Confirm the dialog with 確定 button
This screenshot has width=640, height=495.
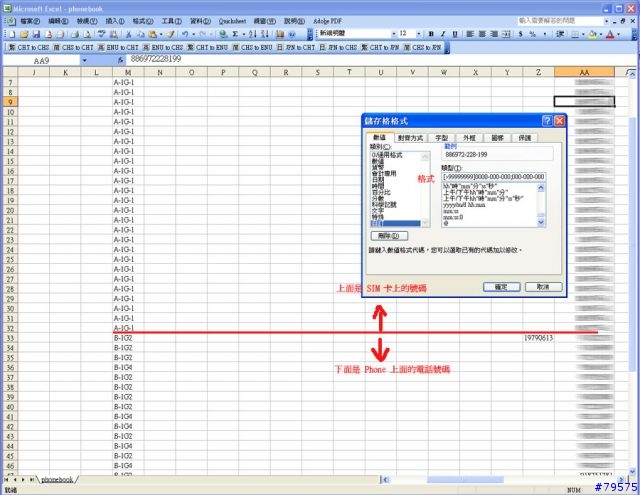click(x=501, y=286)
